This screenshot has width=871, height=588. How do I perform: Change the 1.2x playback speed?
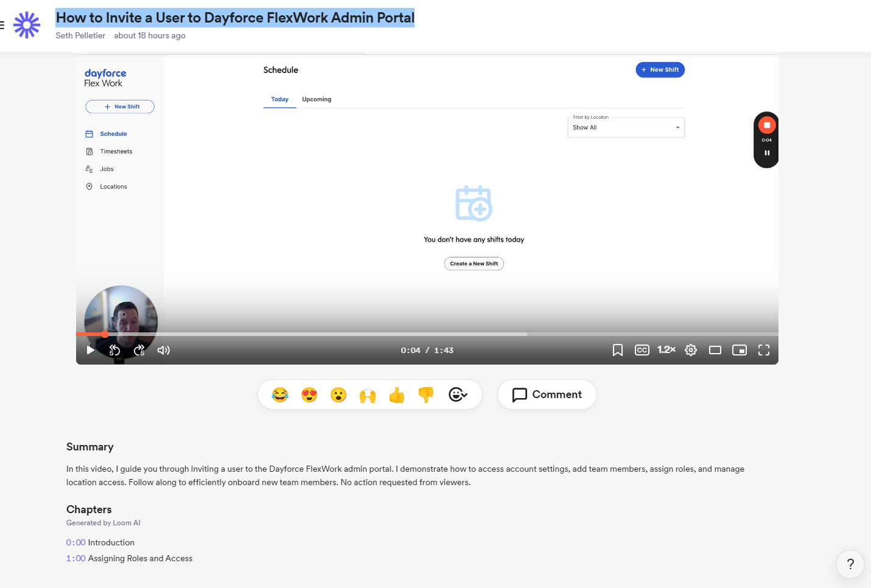[666, 349]
